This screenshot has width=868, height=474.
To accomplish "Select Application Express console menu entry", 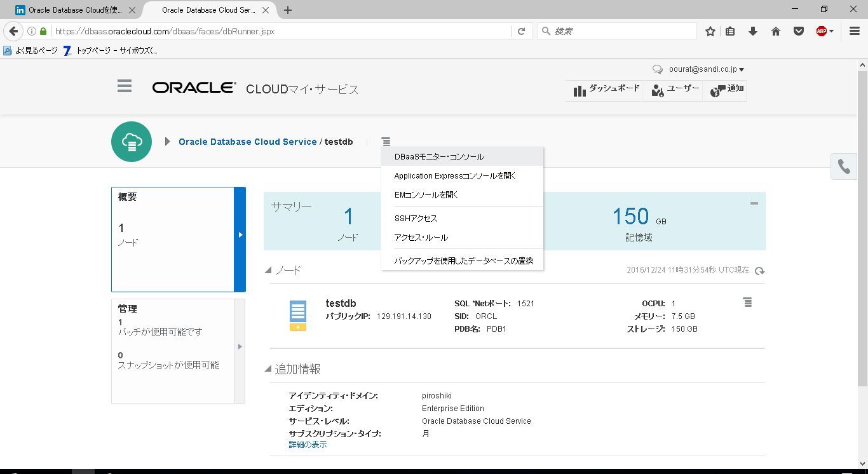I will tap(463, 176).
